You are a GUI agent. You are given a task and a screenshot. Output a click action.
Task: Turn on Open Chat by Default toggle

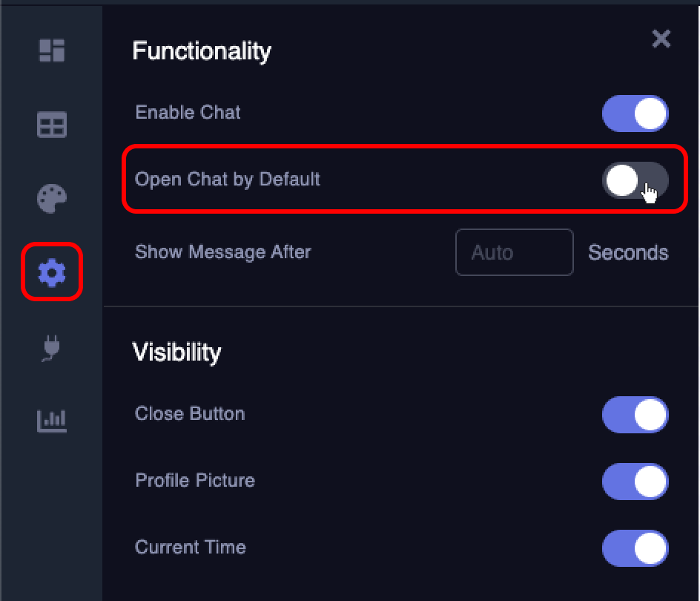point(635,180)
